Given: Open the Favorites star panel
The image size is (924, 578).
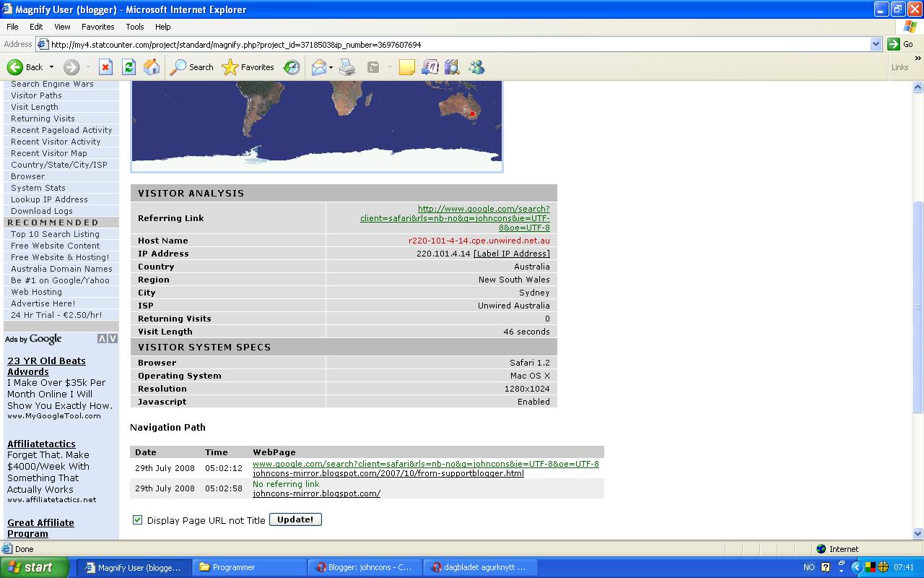Looking at the screenshot, I should pos(248,67).
